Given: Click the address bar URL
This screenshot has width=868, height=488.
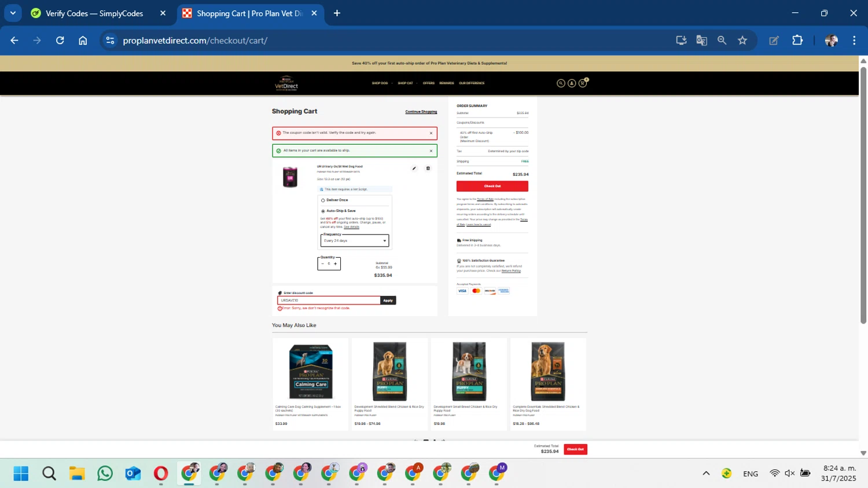Looking at the screenshot, I should [x=195, y=41].
